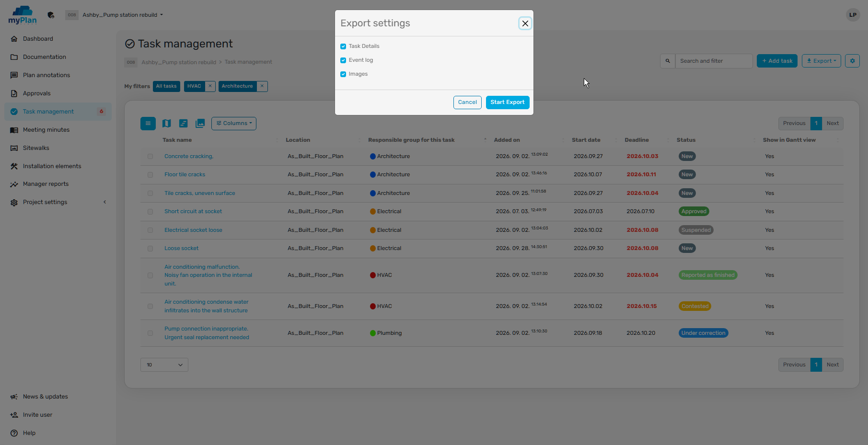The width and height of the screenshot is (868, 445).
Task: Focus the Search and filter field
Action: point(714,61)
